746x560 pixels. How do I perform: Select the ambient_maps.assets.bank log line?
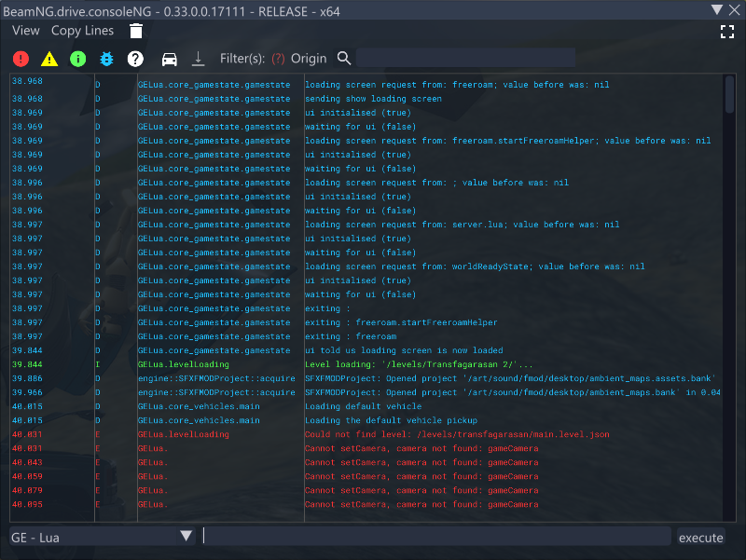[x=510, y=378]
